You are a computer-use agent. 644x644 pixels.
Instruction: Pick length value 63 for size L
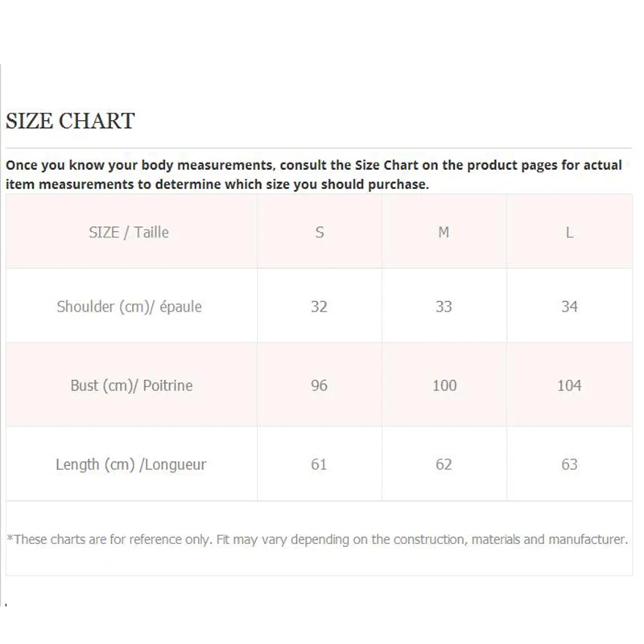coord(569,464)
